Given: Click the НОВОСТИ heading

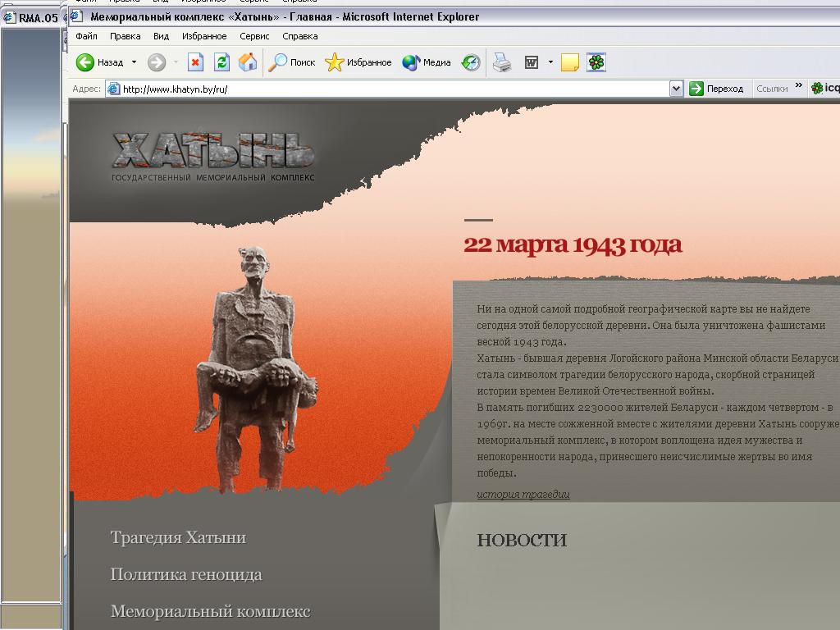Looking at the screenshot, I should (x=522, y=540).
